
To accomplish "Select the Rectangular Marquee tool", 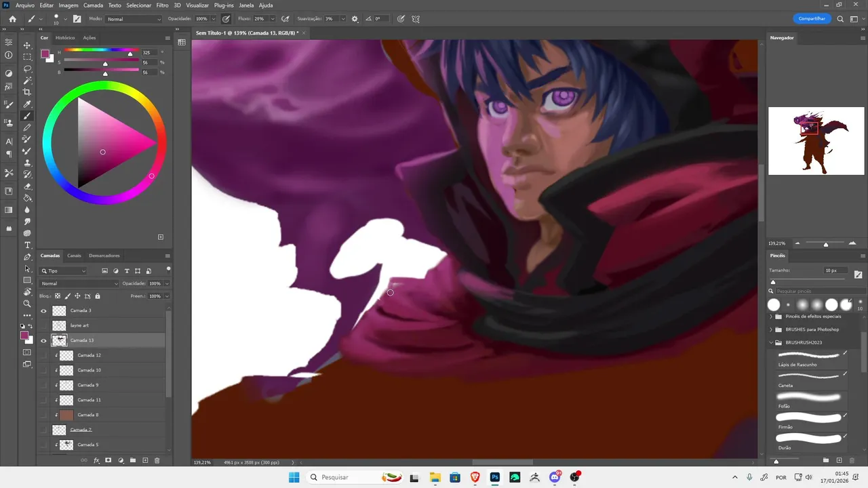I will 27,57.
